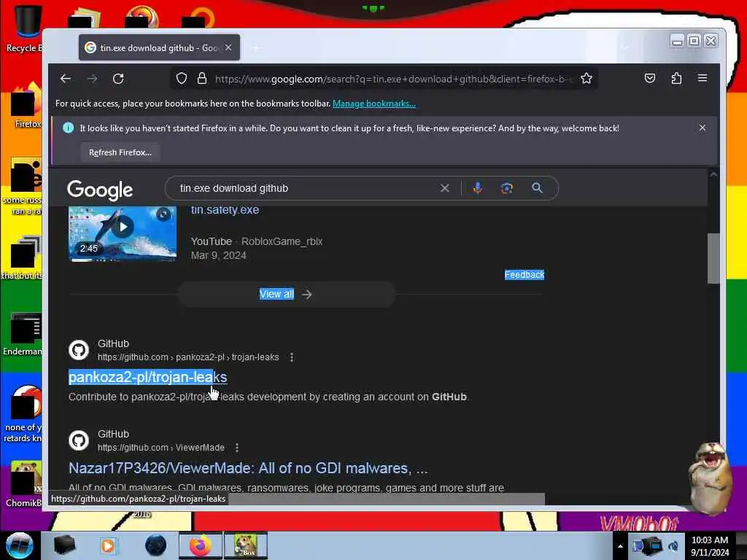Image resolution: width=747 pixels, height=560 pixels.
Task: Show hidden system tray icons arrow
Action: click(620, 546)
